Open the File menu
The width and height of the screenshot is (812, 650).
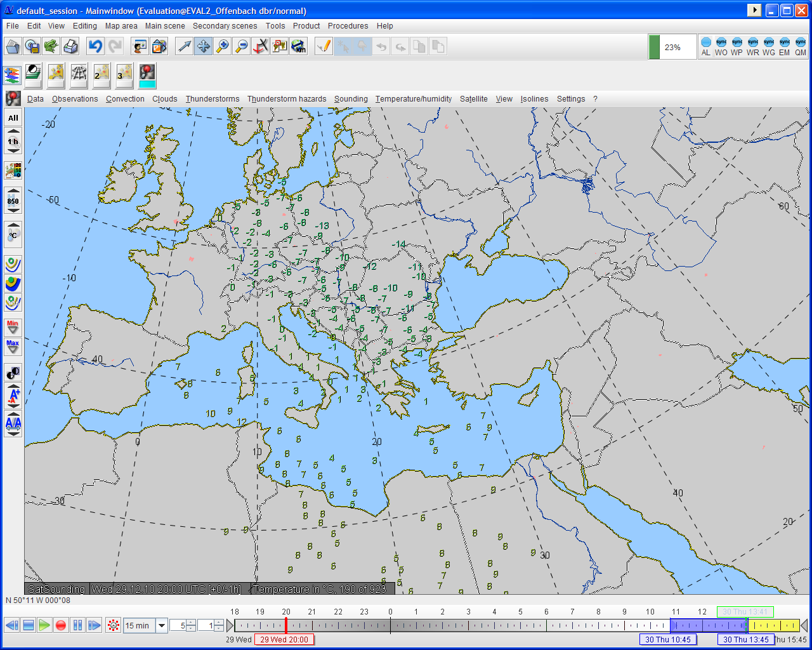pos(13,26)
